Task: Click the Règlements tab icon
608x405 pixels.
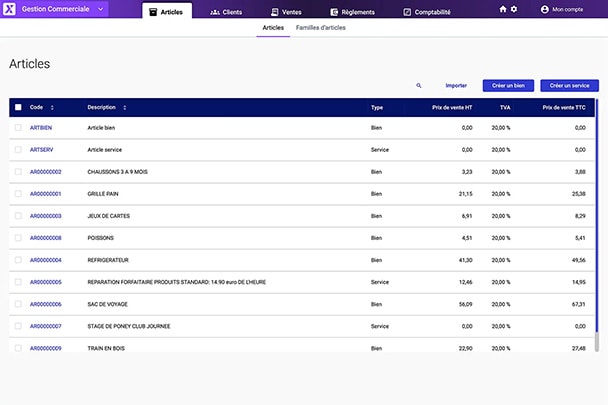Action: point(334,12)
